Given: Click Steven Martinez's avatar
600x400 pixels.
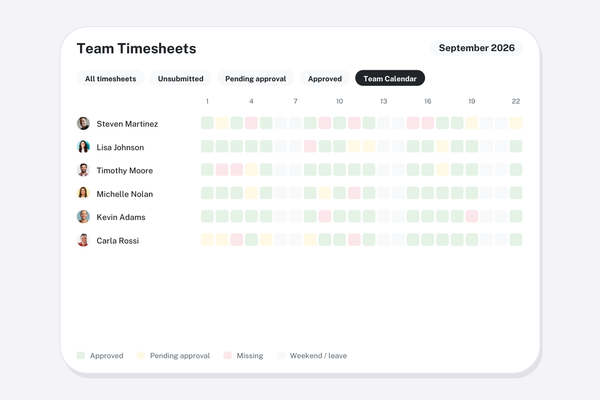Looking at the screenshot, I should [83, 124].
